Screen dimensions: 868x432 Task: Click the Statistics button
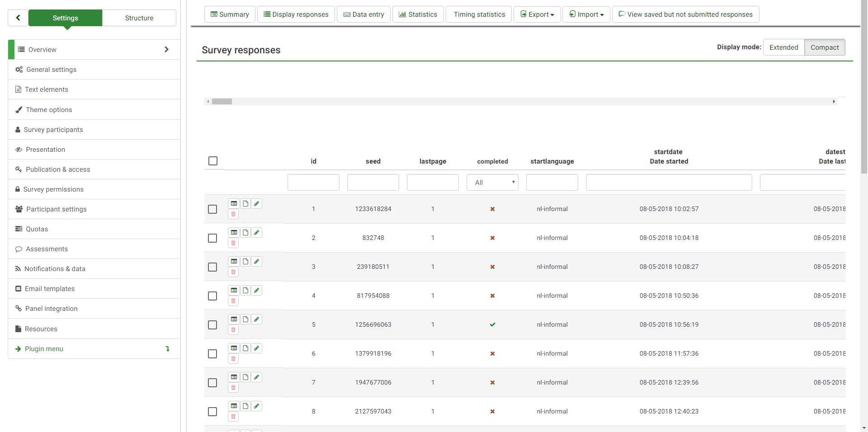pyautogui.click(x=418, y=14)
